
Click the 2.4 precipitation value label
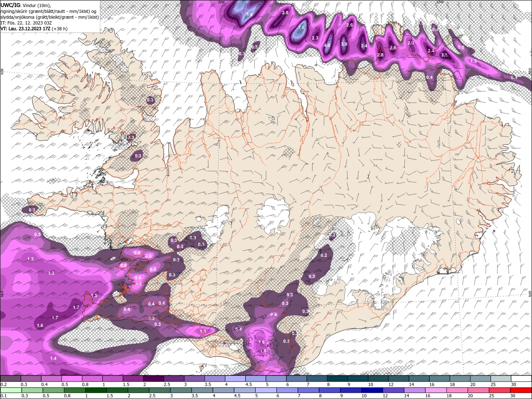click(x=431, y=51)
